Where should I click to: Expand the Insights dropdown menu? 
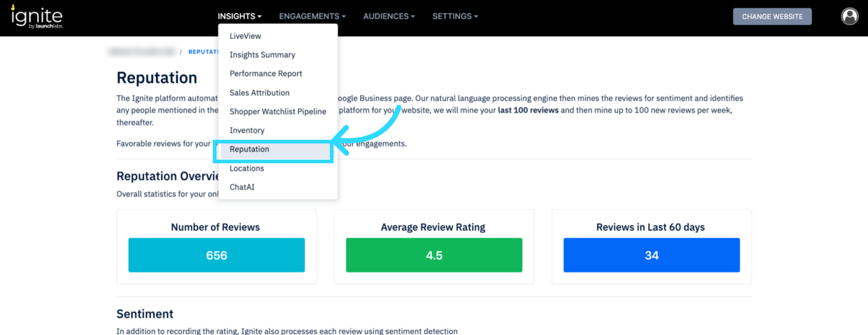click(239, 16)
